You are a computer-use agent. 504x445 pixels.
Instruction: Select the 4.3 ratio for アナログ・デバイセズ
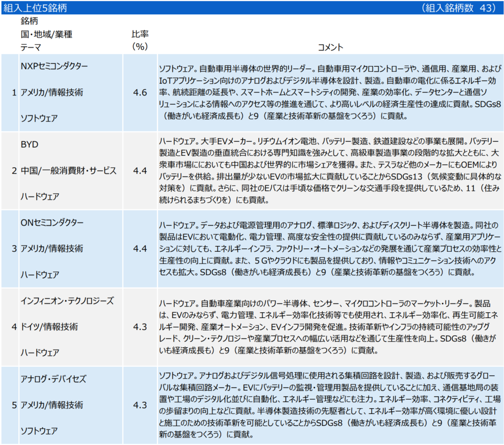pos(140,405)
